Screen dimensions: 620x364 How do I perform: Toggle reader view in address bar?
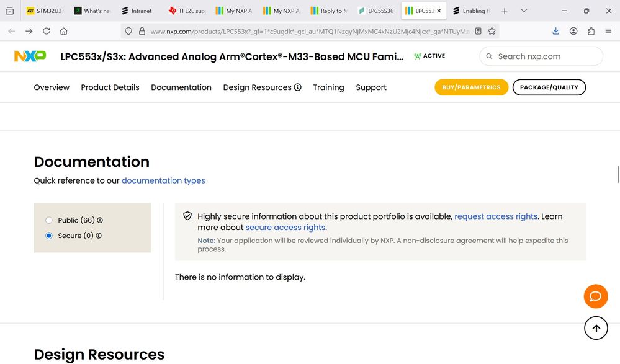478,31
